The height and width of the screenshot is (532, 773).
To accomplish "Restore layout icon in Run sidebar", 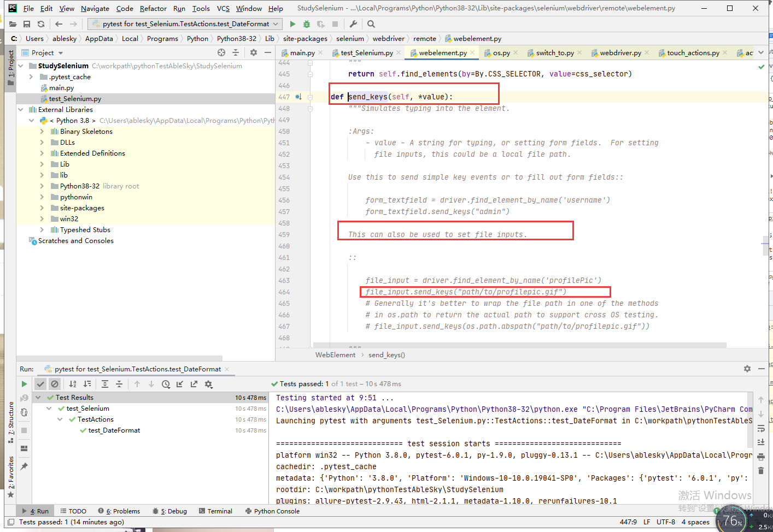I will 24,448.
